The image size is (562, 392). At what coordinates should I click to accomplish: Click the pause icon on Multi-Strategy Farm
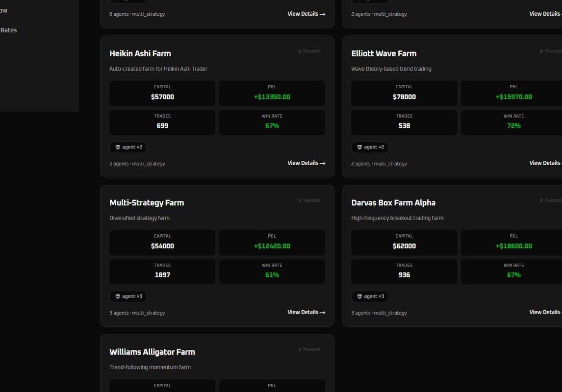(300, 200)
